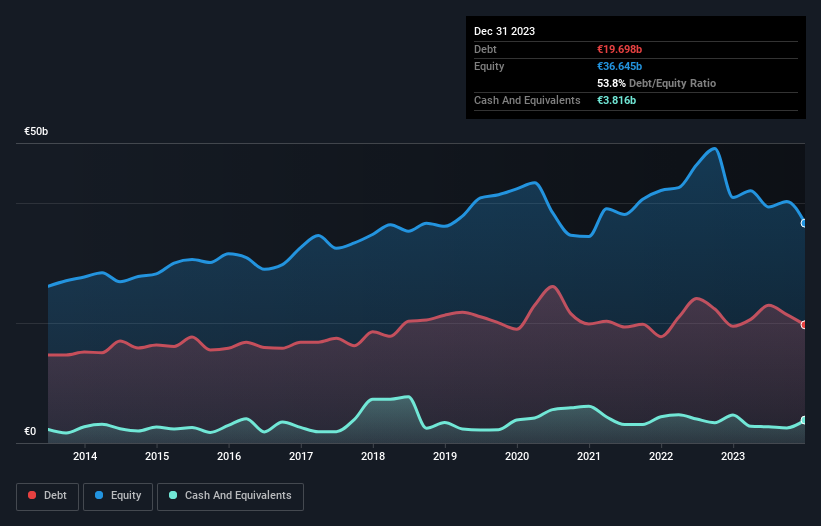Click the 2017 x-axis label
821x526 pixels.
pyautogui.click(x=301, y=456)
